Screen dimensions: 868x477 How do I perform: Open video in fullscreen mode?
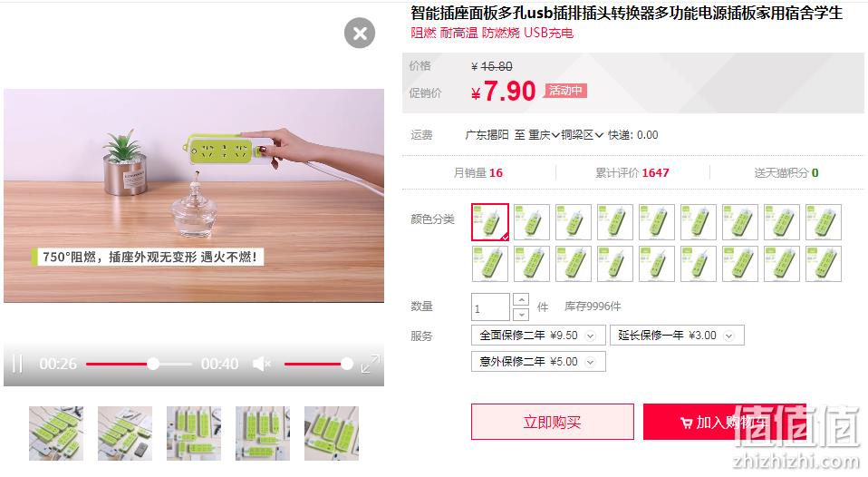pos(370,364)
